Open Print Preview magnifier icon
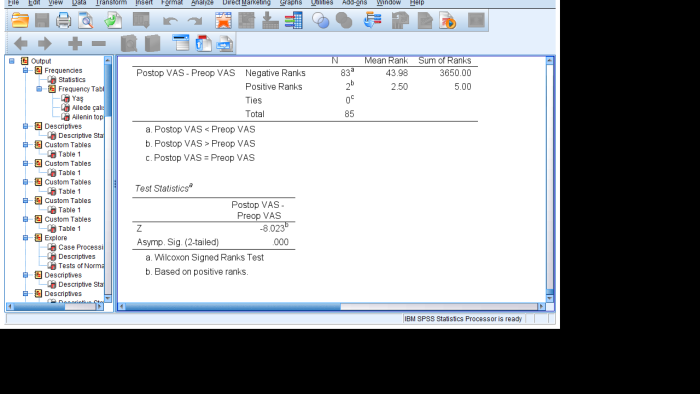The height and width of the screenshot is (394, 700). (x=86, y=21)
